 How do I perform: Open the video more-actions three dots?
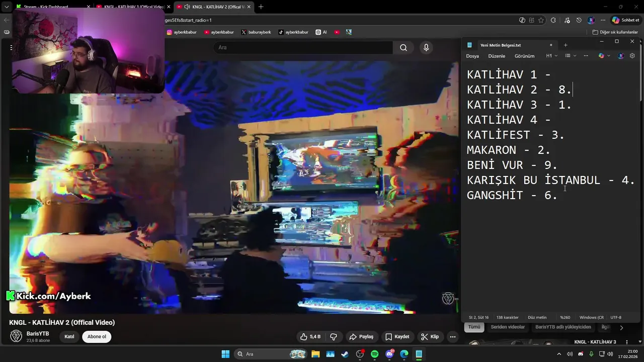point(453,337)
